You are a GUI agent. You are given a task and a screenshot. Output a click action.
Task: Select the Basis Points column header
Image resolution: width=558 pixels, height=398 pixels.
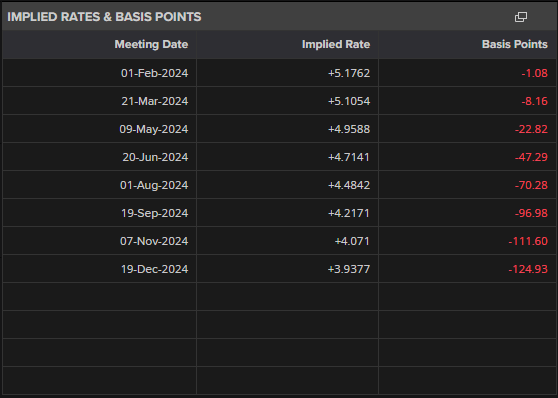(515, 44)
